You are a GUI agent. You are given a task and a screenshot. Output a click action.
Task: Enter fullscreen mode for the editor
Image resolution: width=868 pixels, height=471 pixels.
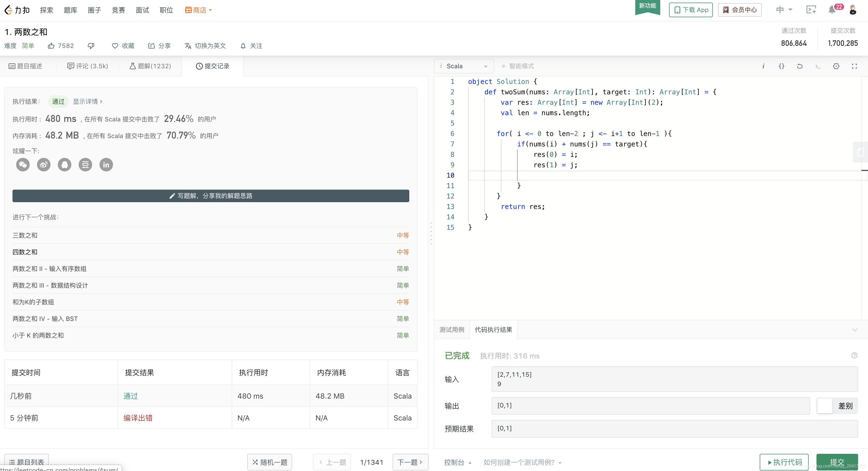pos(854,66)
